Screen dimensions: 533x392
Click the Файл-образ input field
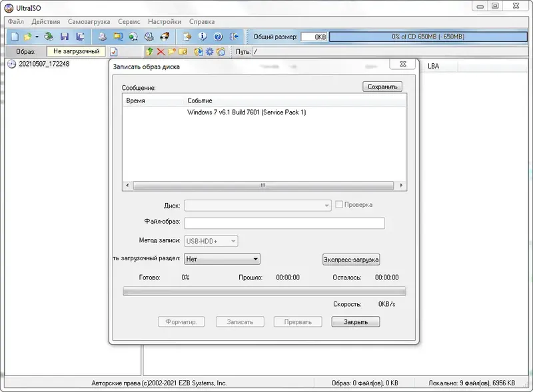[284, 223]
